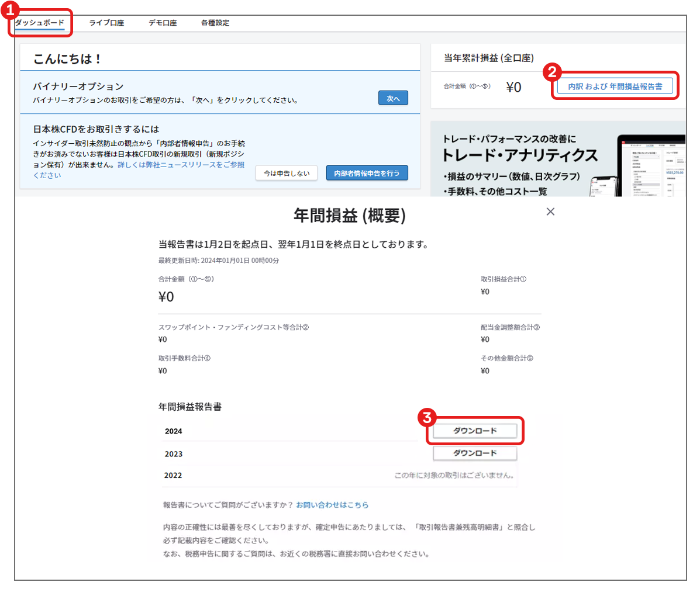Image resolution: width=700 pixels, height=596 pixels.
Task: Download the 2024 annual profit report
Action: coord(475,431)
